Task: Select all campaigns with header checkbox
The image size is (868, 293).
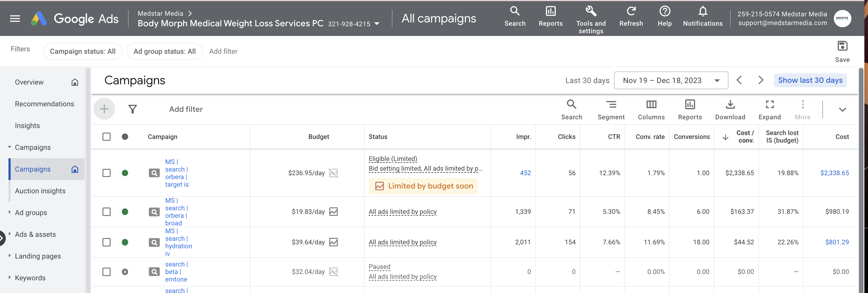Action: click(x=106, y=137)
